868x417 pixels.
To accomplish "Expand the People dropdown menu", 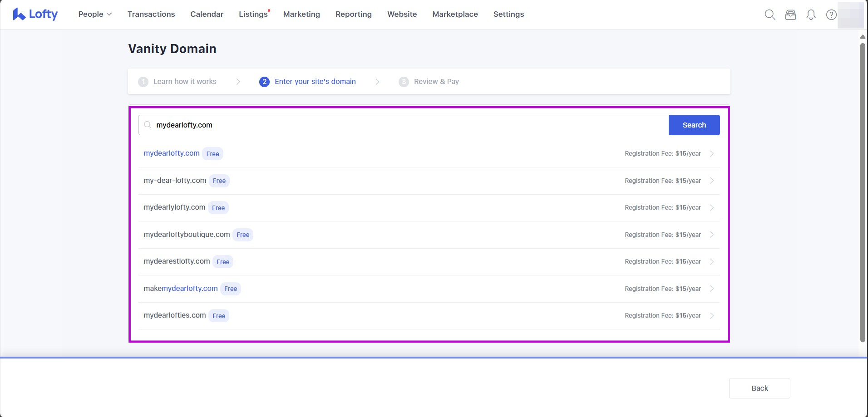I will [x=95, y=15].
